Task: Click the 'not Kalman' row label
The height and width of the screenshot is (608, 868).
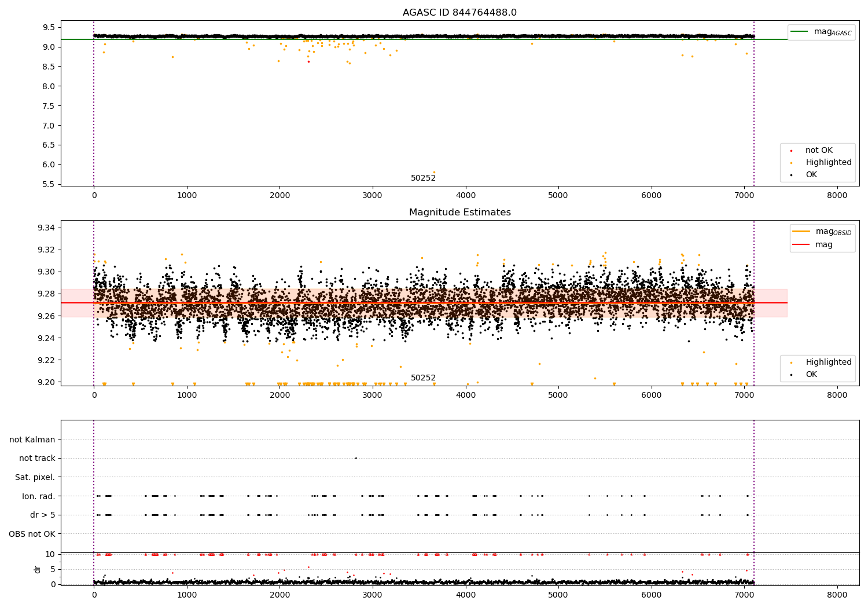Action: [x=32, y=439]
